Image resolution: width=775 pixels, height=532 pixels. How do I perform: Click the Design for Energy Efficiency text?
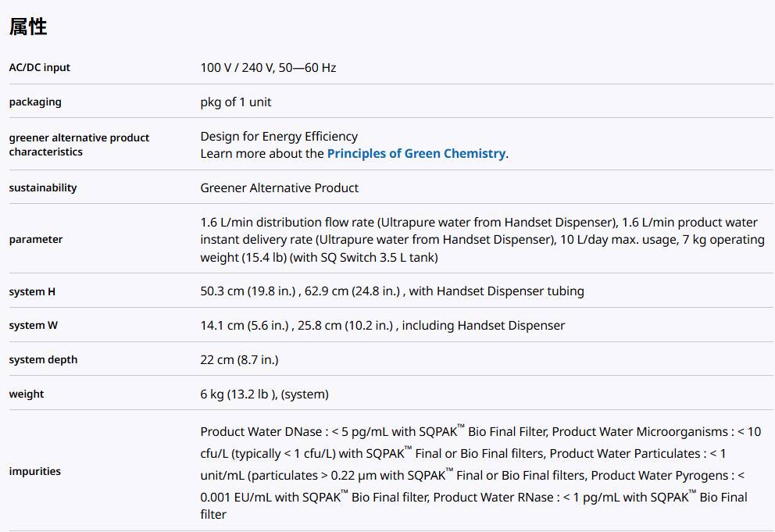[279, 136]
